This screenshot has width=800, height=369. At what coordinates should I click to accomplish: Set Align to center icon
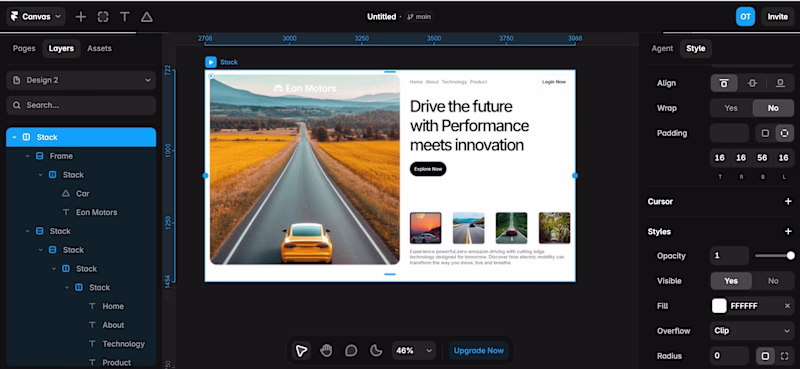[752, 83]
